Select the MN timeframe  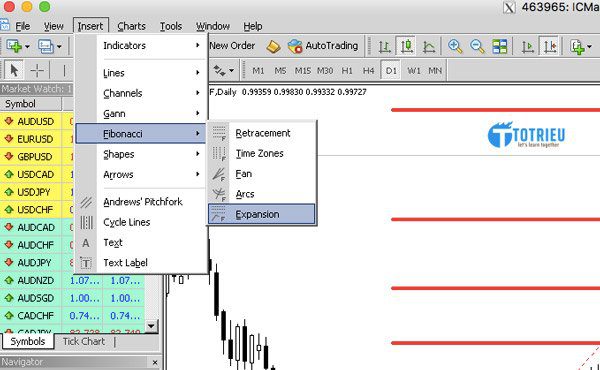[435, 71]
